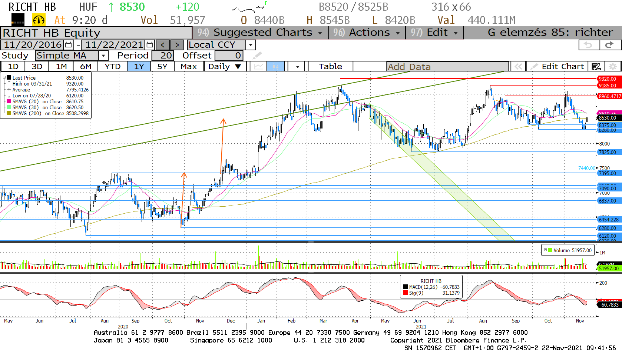Collapse the Last Price legend tree
622x364 pixels.
pyautogui.click(x=4, y=78)
